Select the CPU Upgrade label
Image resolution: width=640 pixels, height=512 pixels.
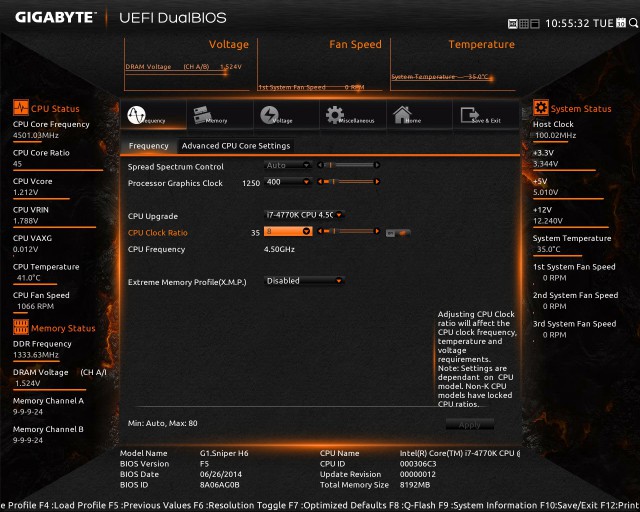153,216
